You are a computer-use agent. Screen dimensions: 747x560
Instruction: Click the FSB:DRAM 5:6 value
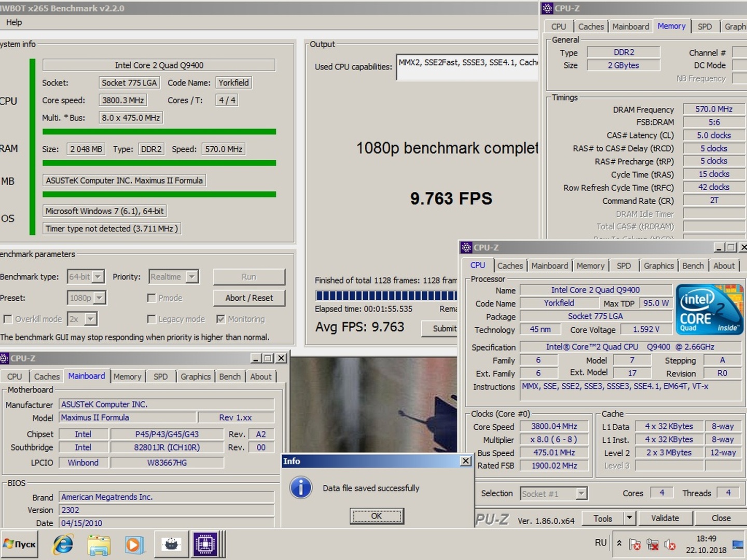point(714,122)
